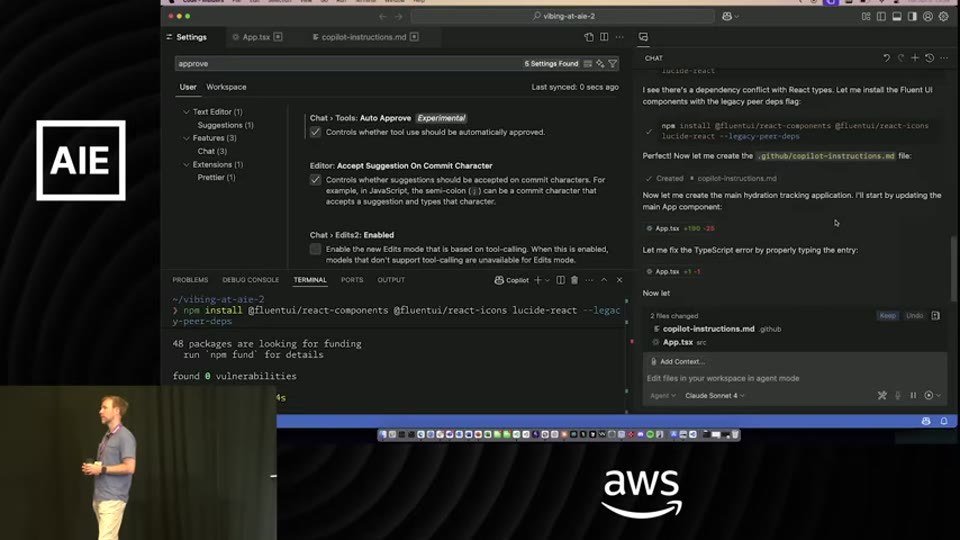This screenshot has width=960, height=540.
Task: Click the chat panel vertical scrollbar
Action: [953, 267]
